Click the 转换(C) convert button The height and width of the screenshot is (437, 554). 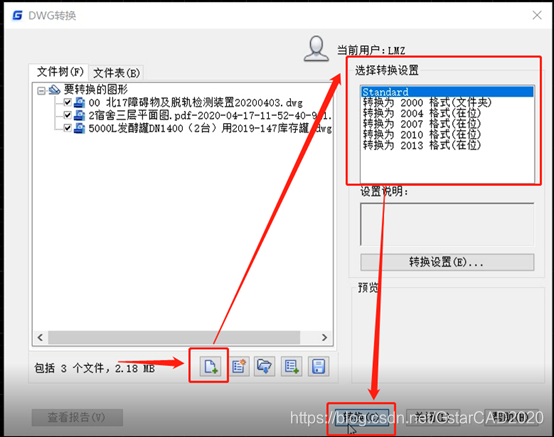tap(362, 417)
